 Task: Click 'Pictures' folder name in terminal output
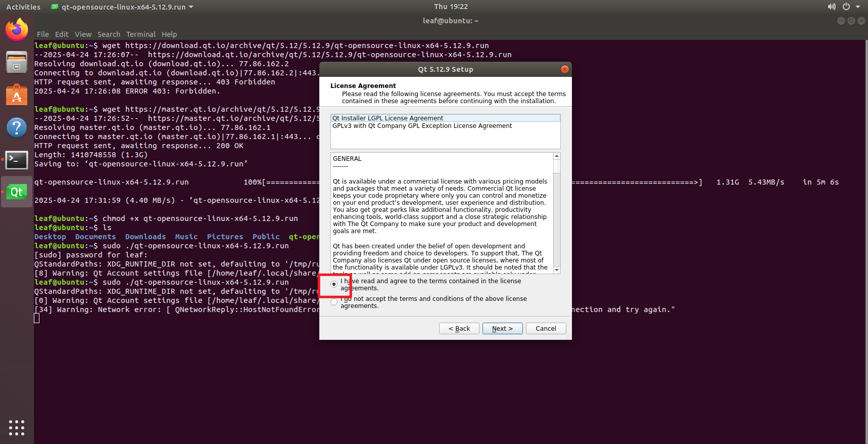pyautogui.click(x=225, y=237)
